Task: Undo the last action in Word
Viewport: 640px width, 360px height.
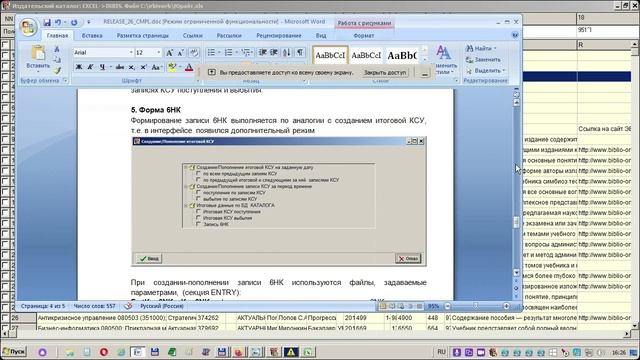Action: [58, 22]
